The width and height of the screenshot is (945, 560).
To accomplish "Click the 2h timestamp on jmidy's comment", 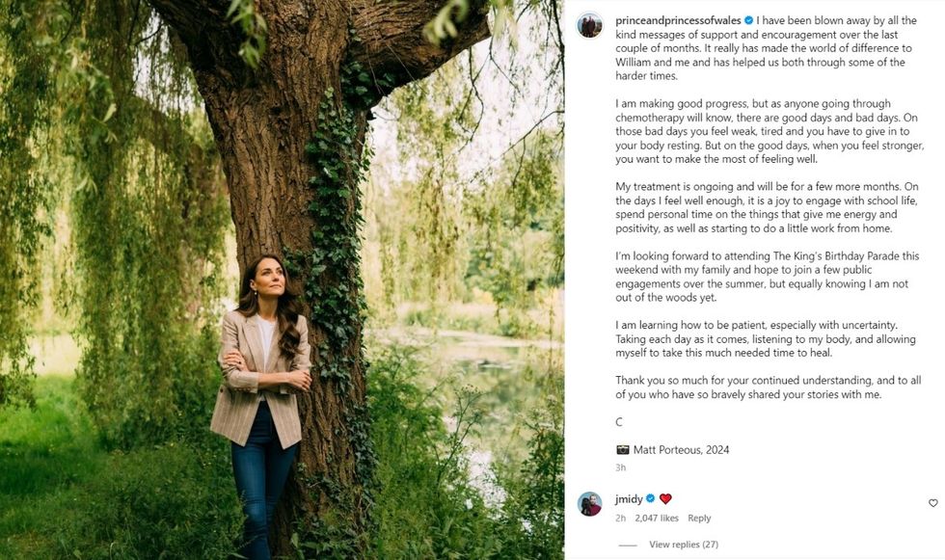I will (x=620, y=518).
